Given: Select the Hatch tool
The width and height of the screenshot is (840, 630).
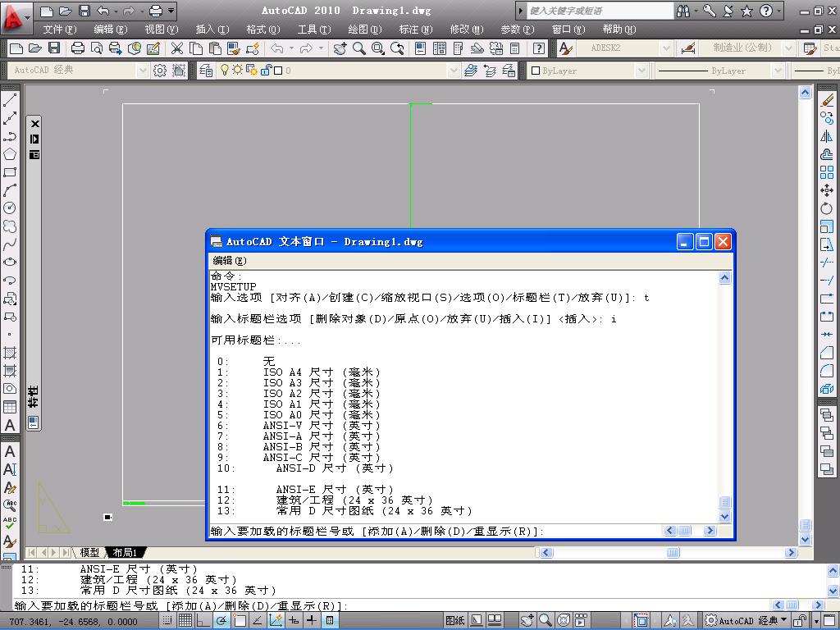Looking at the screenshot, I should coord(10,353).
